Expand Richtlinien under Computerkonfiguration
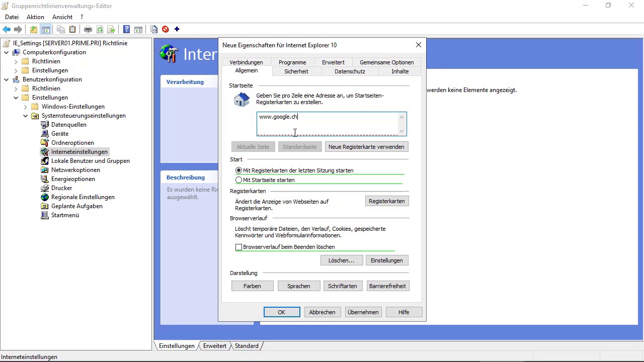 pos(16,61)
